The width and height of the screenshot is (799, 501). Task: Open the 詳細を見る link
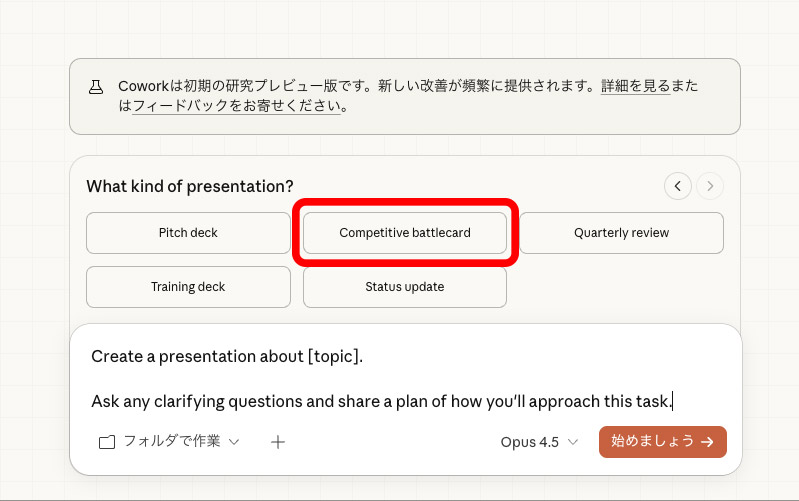point(635,87)
